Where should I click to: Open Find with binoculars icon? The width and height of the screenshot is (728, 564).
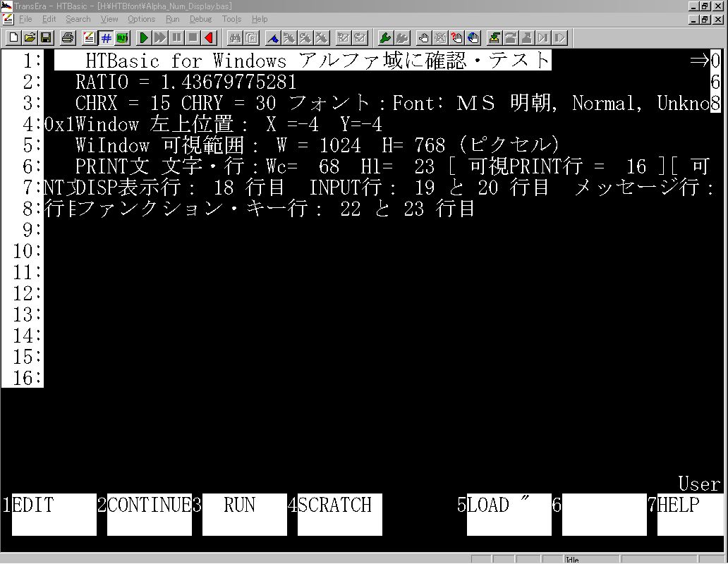click(236, 37)
